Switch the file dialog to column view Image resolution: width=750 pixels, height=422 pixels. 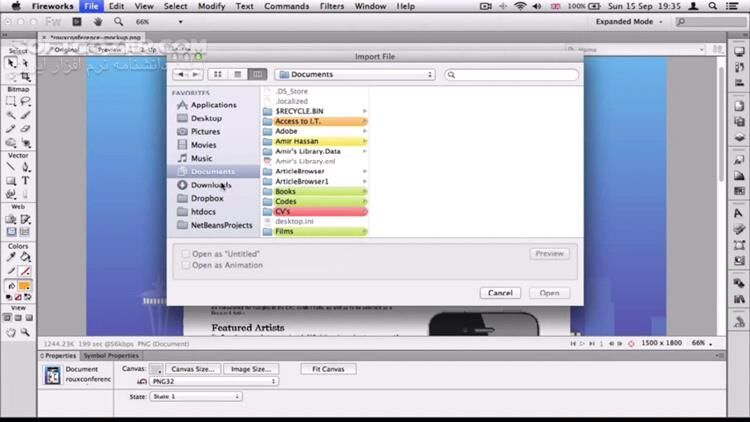pos(258,74)
